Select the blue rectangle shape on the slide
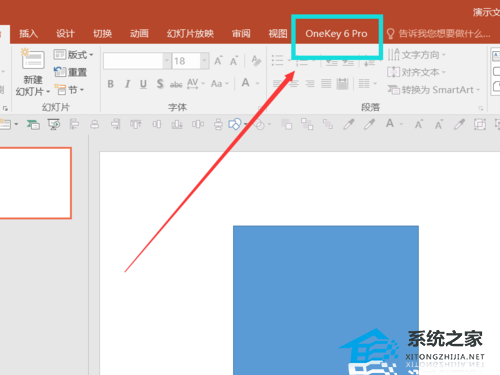The image size is (500, 375). [326, 300]
